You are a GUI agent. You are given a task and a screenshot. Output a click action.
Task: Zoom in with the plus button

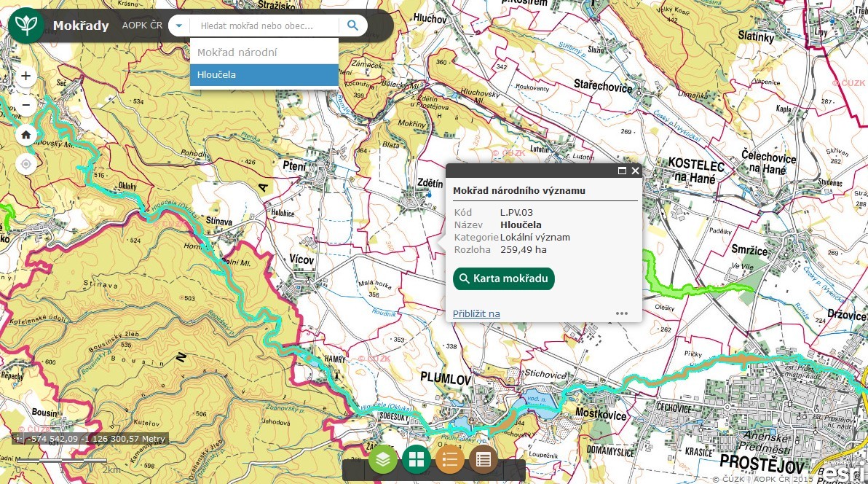(26, 76)
